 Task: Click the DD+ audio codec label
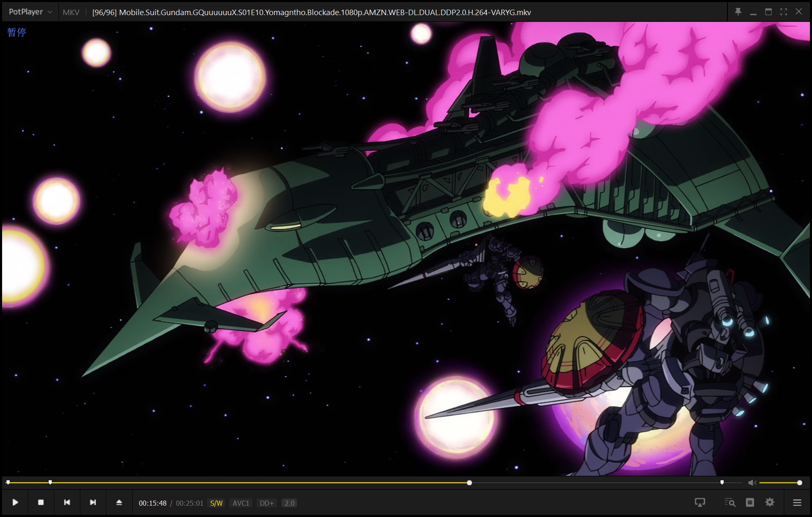point(267,503)
